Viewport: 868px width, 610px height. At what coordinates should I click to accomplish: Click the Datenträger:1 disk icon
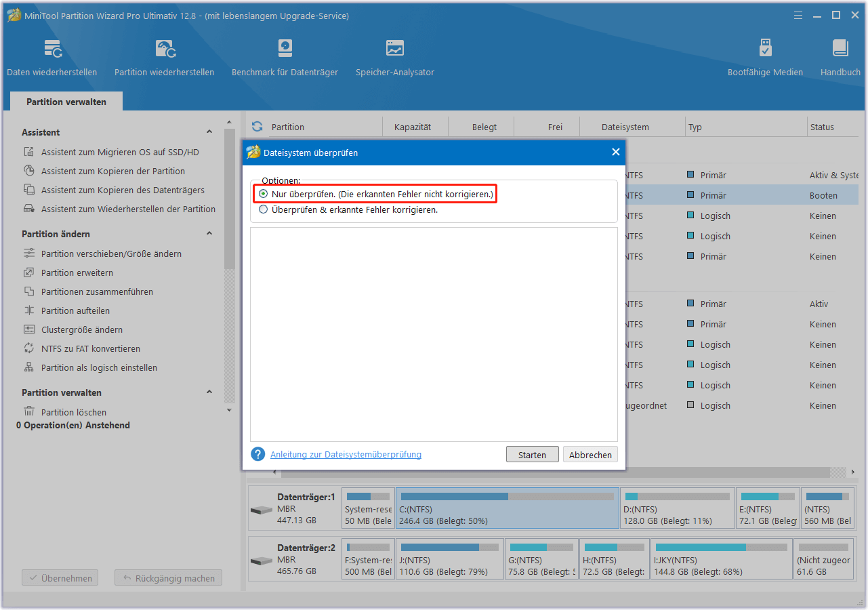(x=261, y=510)
